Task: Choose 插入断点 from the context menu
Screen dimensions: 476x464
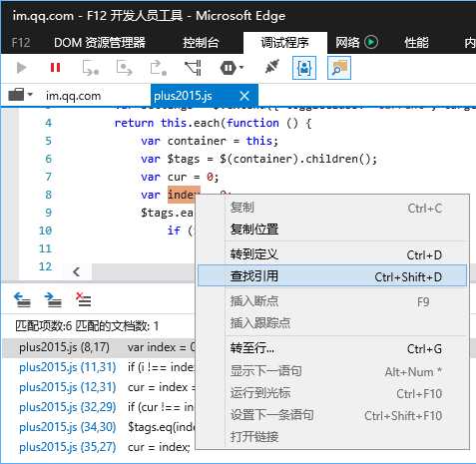Action: tap(332, 301)
